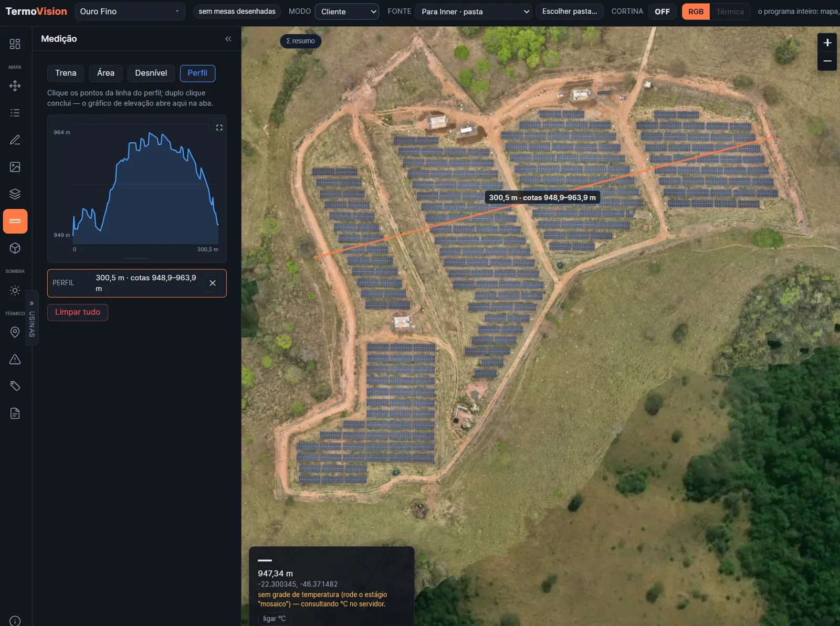This screenshot has width=840, height=626.
Task: Click the Limpar tudo button
Action: click(78, 312)
